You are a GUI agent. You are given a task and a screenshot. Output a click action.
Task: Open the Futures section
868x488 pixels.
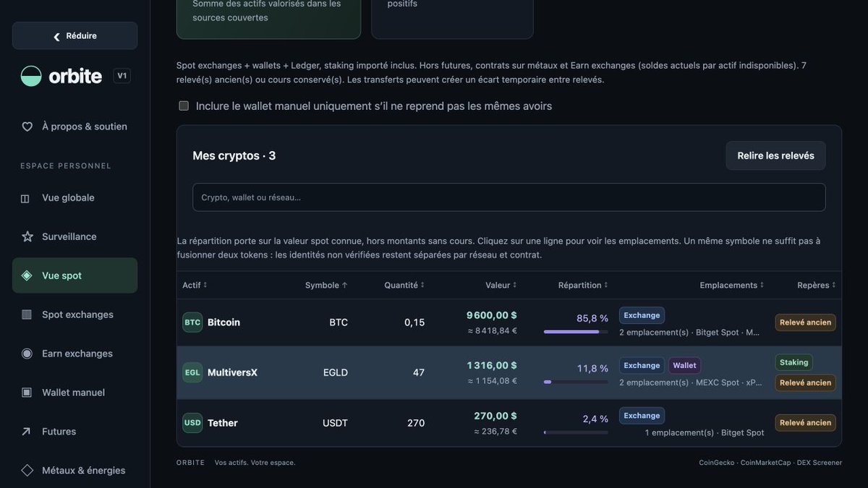(75, 432)
